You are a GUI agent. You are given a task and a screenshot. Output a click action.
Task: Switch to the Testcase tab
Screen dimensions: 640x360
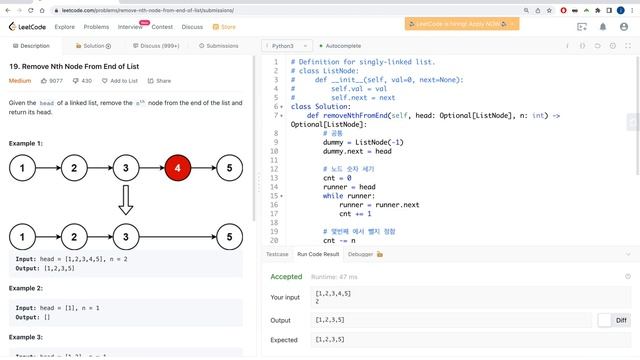[277, 254]
